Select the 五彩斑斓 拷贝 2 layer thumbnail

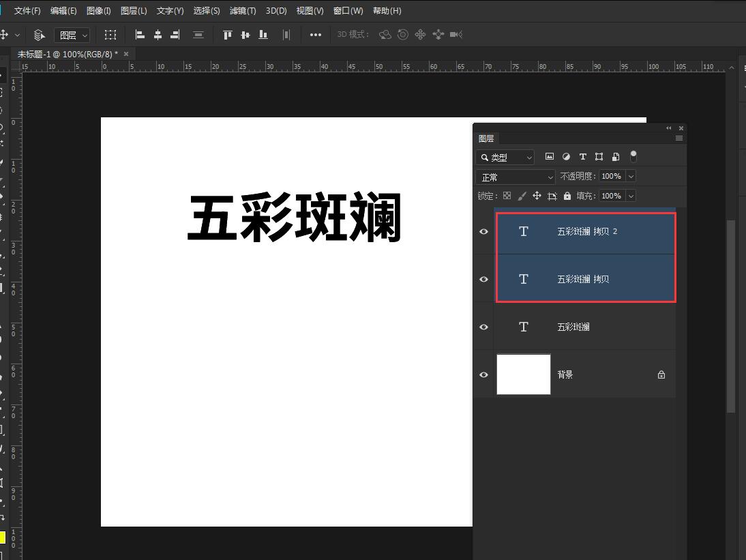click(523, 231)
